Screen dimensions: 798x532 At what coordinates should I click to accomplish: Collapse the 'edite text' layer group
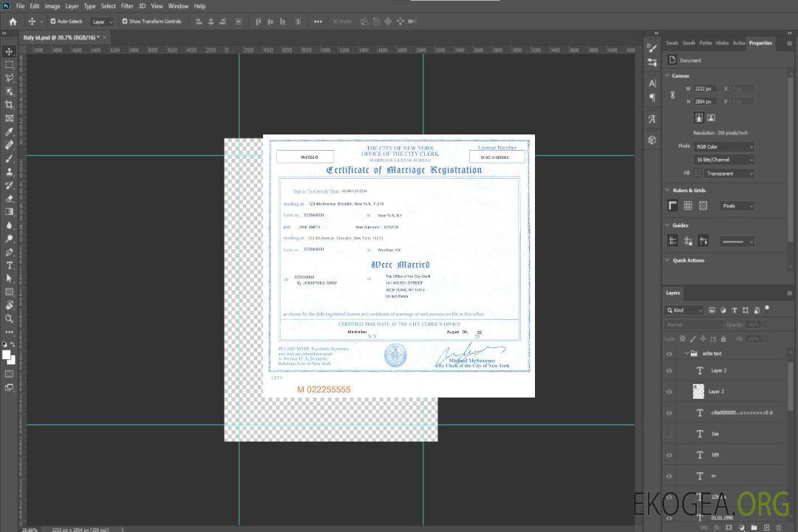pyautogui.click(x=686, y=353)
